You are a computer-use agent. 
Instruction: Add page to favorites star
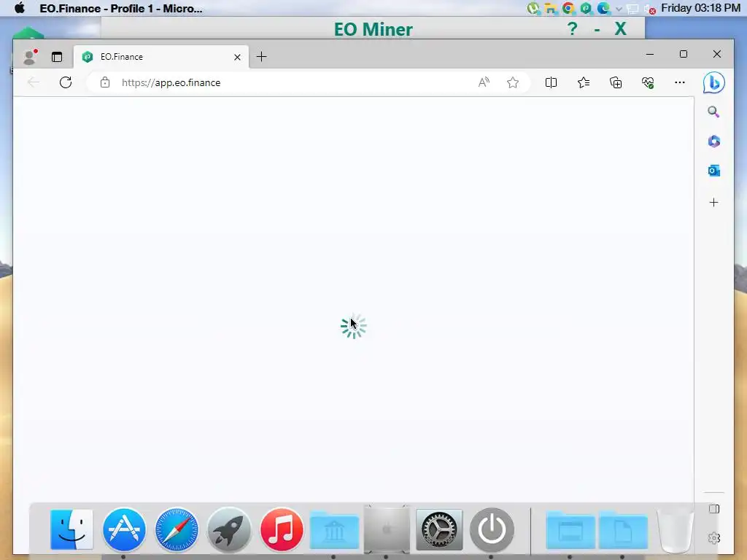point(513,82)
